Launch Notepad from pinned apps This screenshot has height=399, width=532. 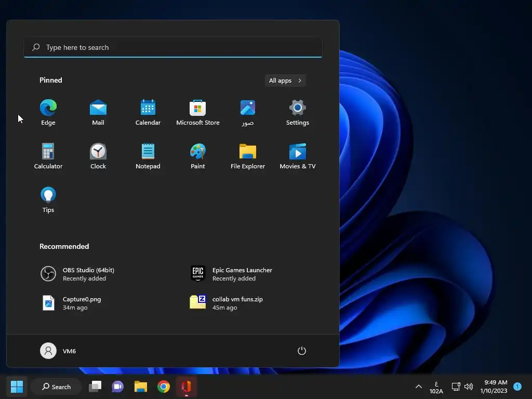coord(148,156)
